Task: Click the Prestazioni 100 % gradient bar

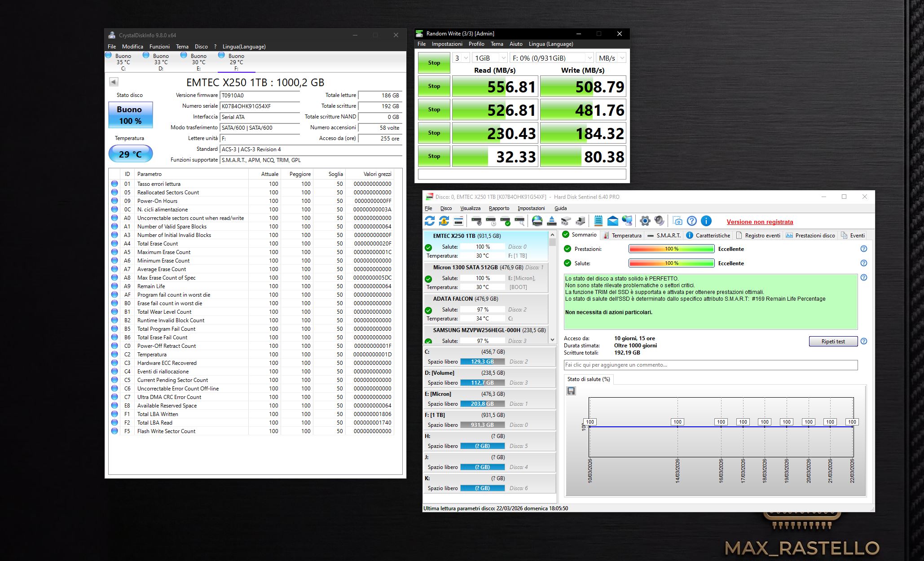Action: coord(671,249)
